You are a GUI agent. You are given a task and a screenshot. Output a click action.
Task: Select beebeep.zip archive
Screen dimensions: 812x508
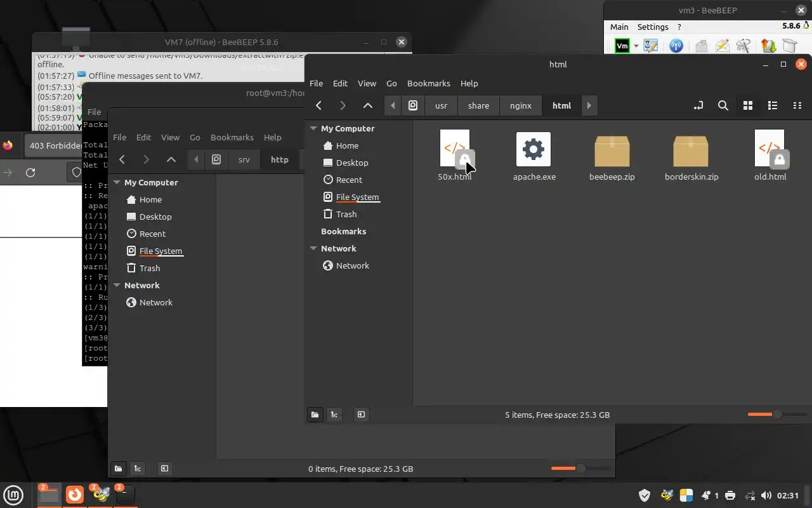[612, 156]
